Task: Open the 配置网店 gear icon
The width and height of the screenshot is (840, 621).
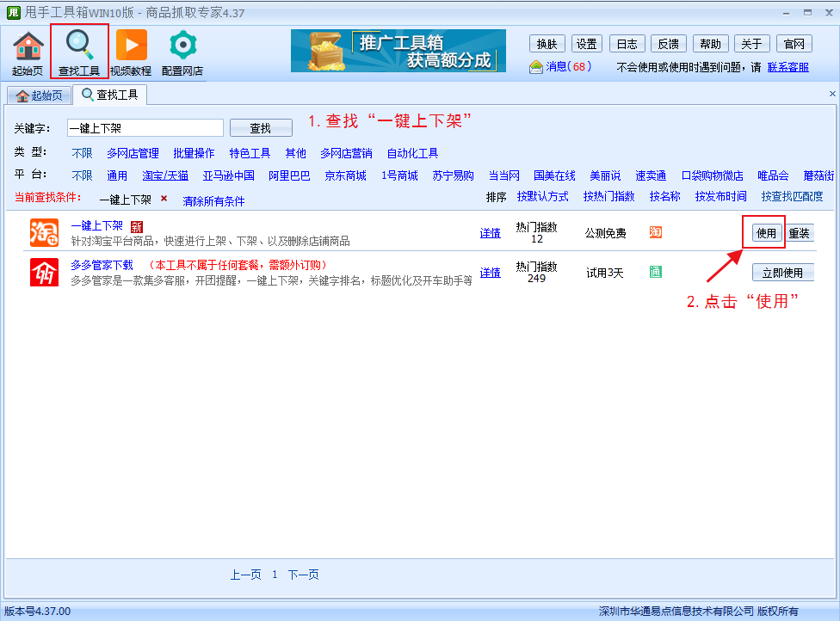Action: 182,53
